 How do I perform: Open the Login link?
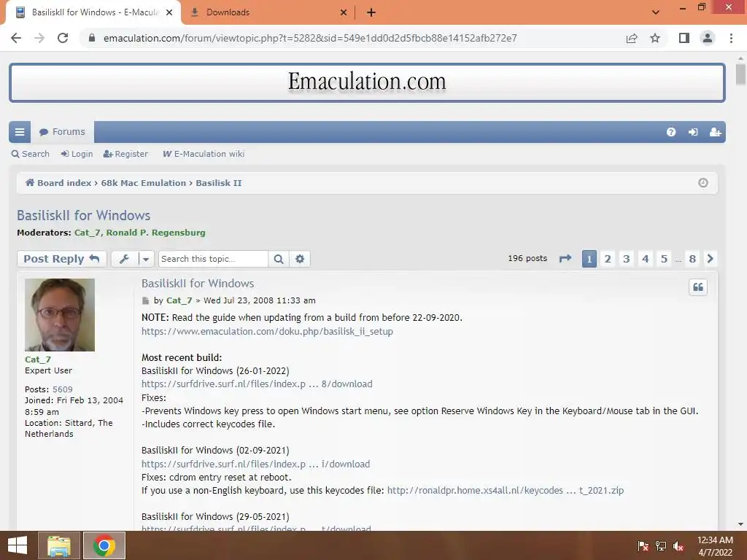[77, 154]
